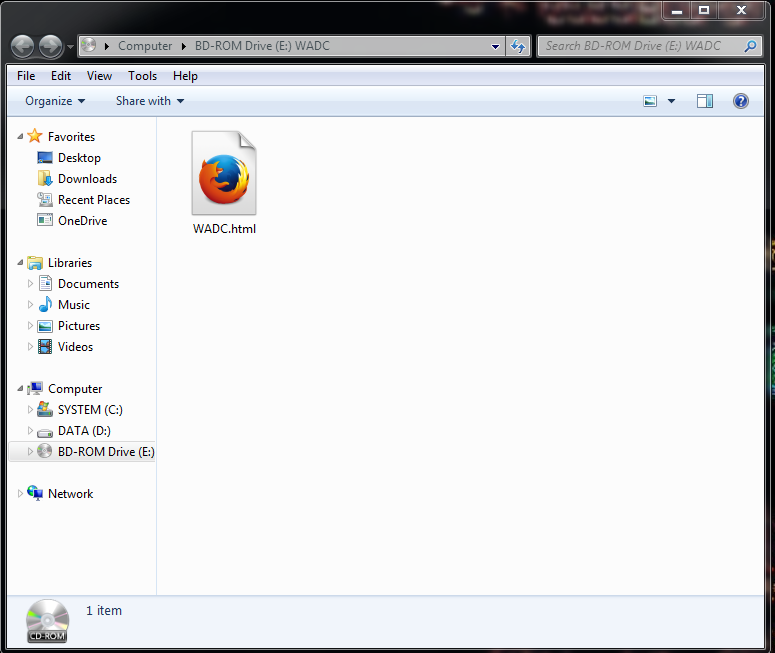Click the Network globe icon
The width and height of the screenshot is (775, 653).
click(x=35, y=493)
